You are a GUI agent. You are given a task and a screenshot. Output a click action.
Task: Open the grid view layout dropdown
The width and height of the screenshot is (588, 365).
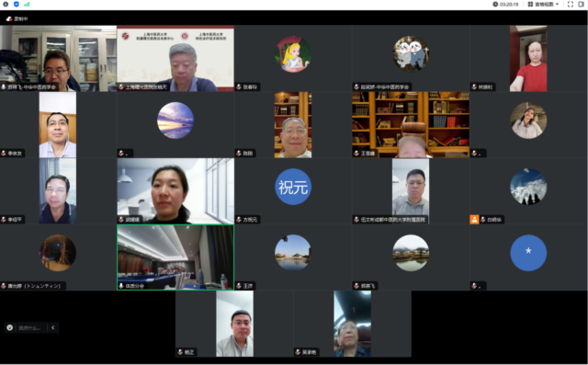(543, 4)
